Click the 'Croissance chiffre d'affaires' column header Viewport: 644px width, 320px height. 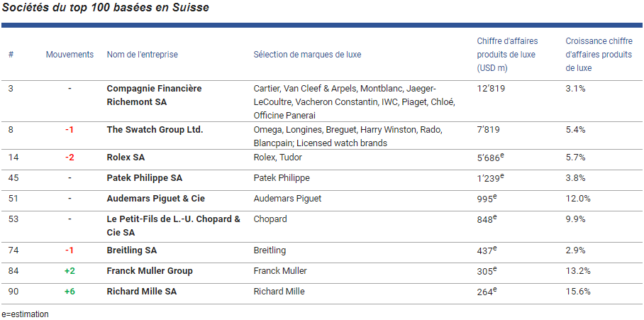[599, 55]
